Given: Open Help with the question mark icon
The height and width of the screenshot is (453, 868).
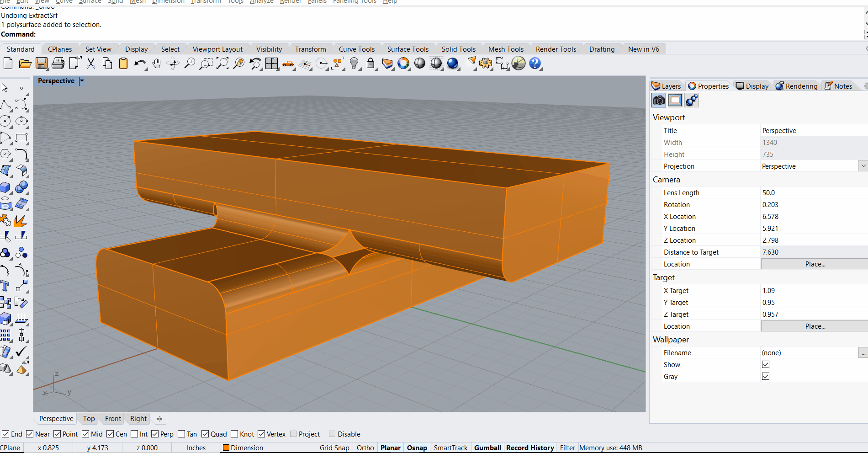Looking at the screenshot, I should coord(535,64).
